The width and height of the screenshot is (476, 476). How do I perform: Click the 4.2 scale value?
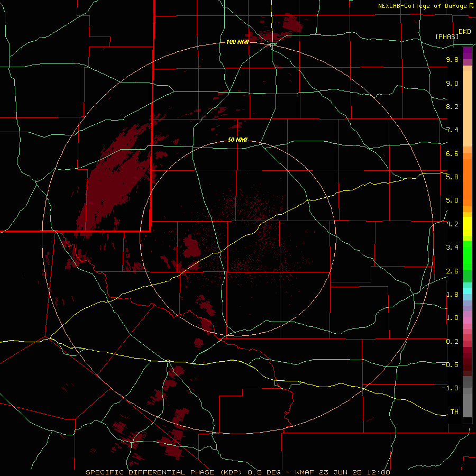452,224
